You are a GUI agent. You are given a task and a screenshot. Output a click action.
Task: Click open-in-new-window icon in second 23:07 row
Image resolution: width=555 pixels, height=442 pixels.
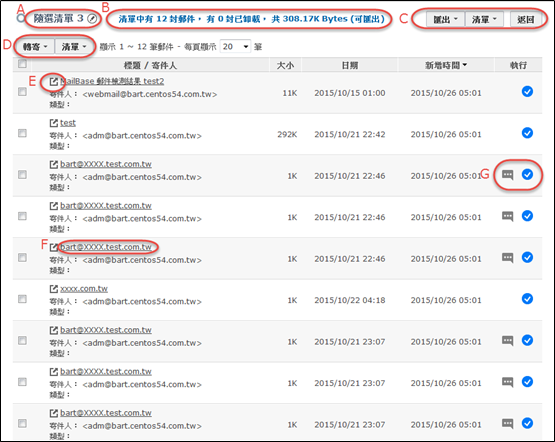53,372
